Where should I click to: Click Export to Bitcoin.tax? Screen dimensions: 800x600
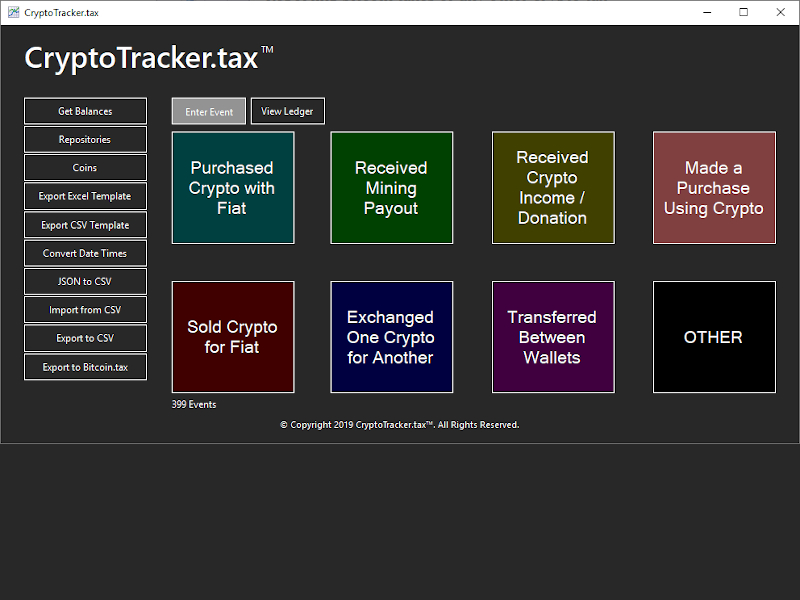tap(85, 367)
